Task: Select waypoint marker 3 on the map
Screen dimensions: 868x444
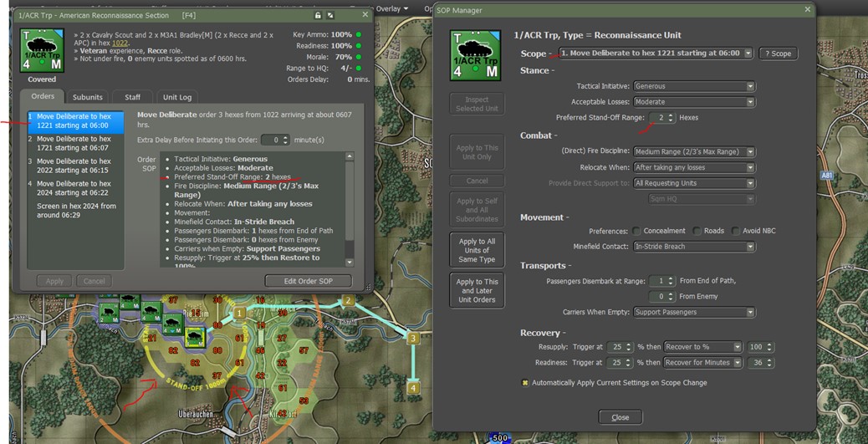Action: (412, 338)
